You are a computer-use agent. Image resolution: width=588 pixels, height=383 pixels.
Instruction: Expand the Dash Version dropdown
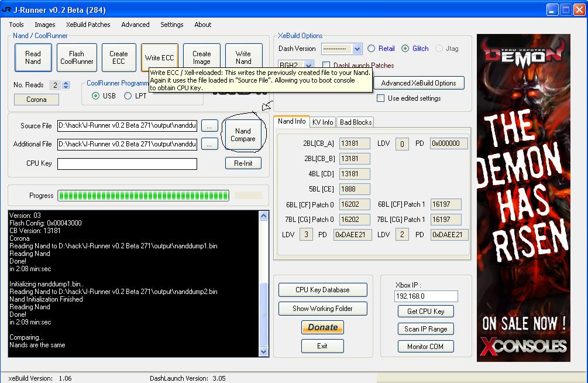point(357,49)
